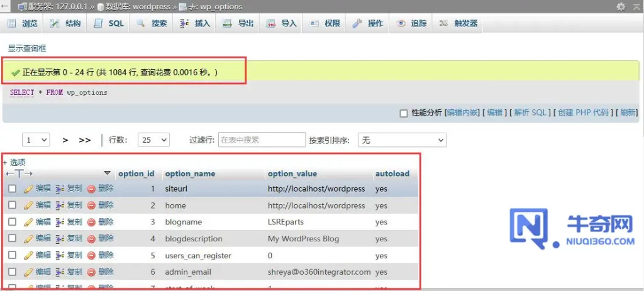Select the admin_email row checkbox
The height and width of the screenshot is (291, 644).
13,272
